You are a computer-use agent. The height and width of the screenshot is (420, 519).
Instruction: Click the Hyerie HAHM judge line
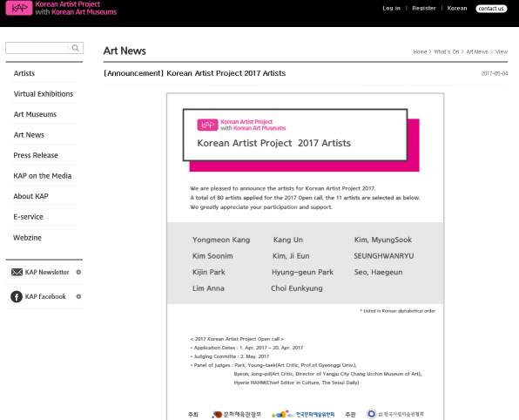[296, 383]
